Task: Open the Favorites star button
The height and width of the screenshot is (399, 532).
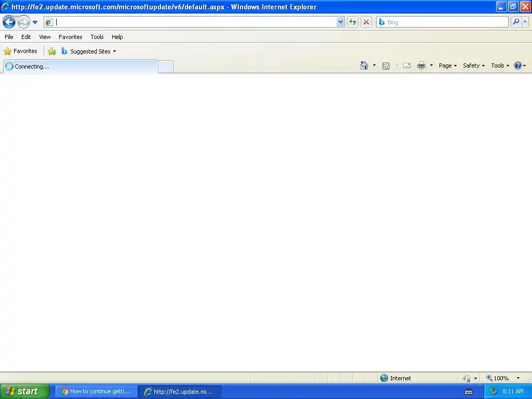Action: tap(20, 51)
